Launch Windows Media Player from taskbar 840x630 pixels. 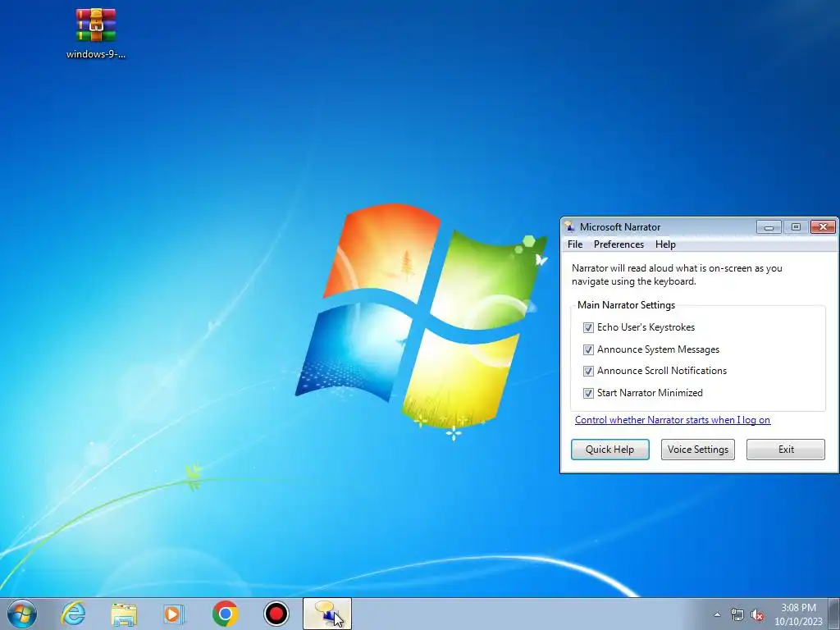click(x=174, y=614)
